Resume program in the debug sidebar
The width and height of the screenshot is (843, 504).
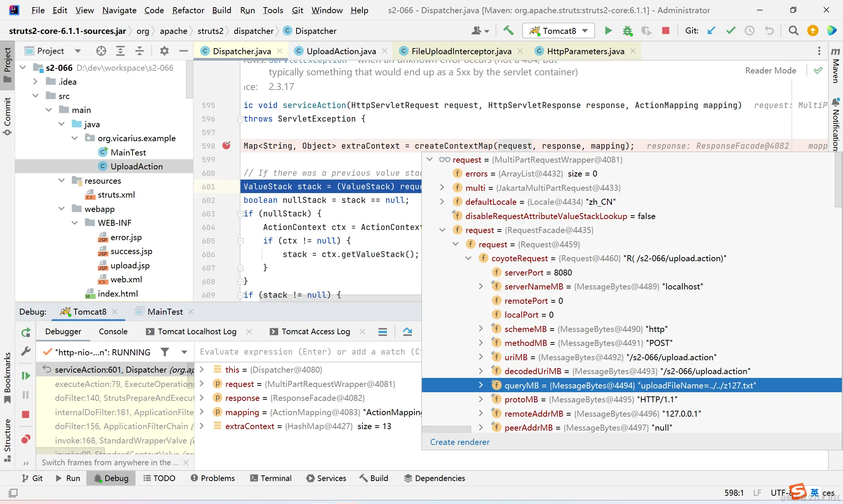[26, 376]
